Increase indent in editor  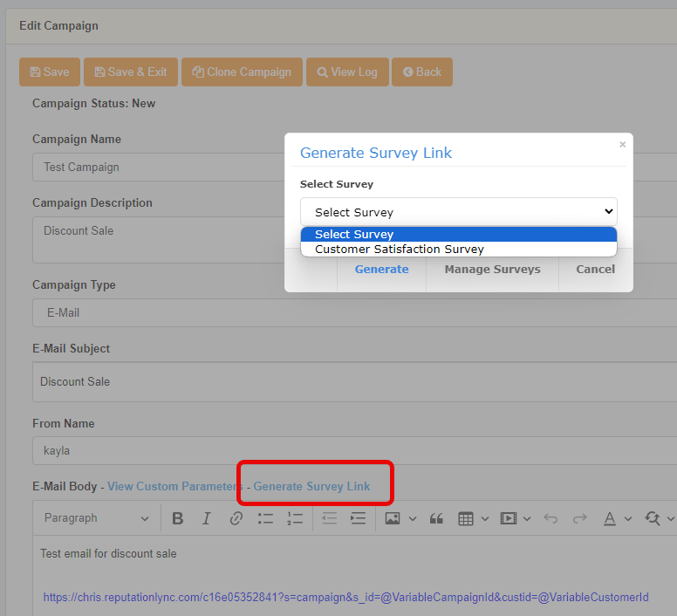pyautogui.click(x=359, y=518)
